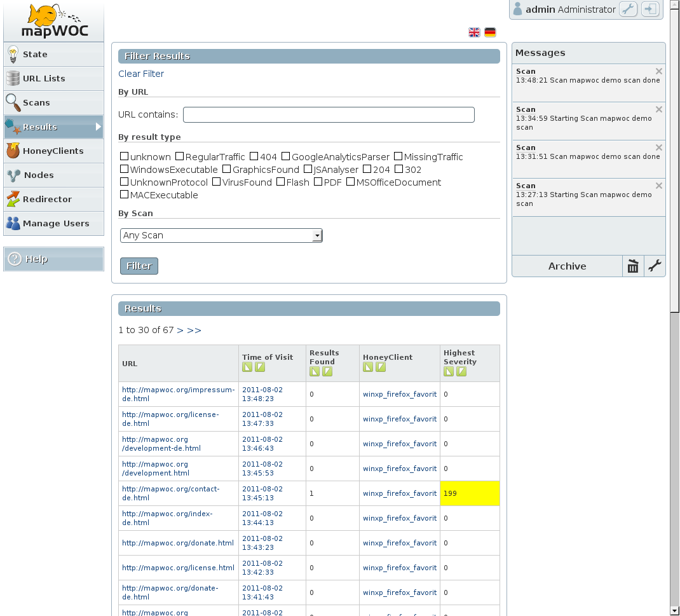Click the yellow severity 199 cell

coord(470,493)
